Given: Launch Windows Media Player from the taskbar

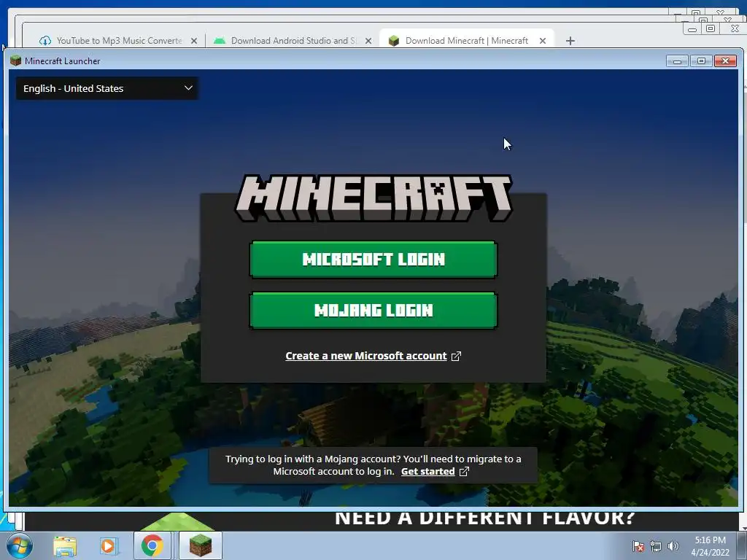Looking at the screenshot, I should point(108,545).
